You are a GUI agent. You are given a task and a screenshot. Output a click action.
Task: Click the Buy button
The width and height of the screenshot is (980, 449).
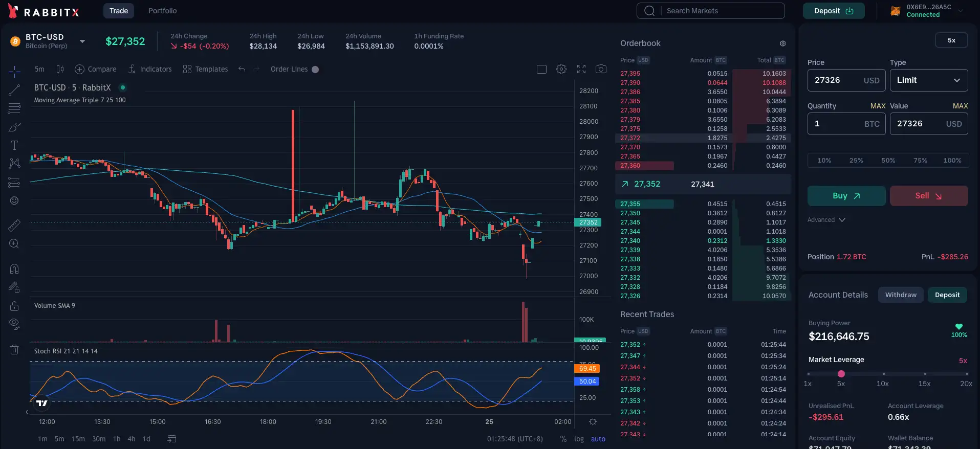[846, 196]
